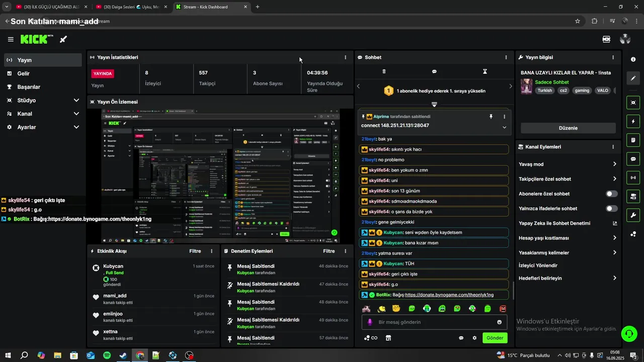This screenshot has height=362, width=644.
Task: Toggle the chat widget icon in right sidebar
Action: point(633,159)
